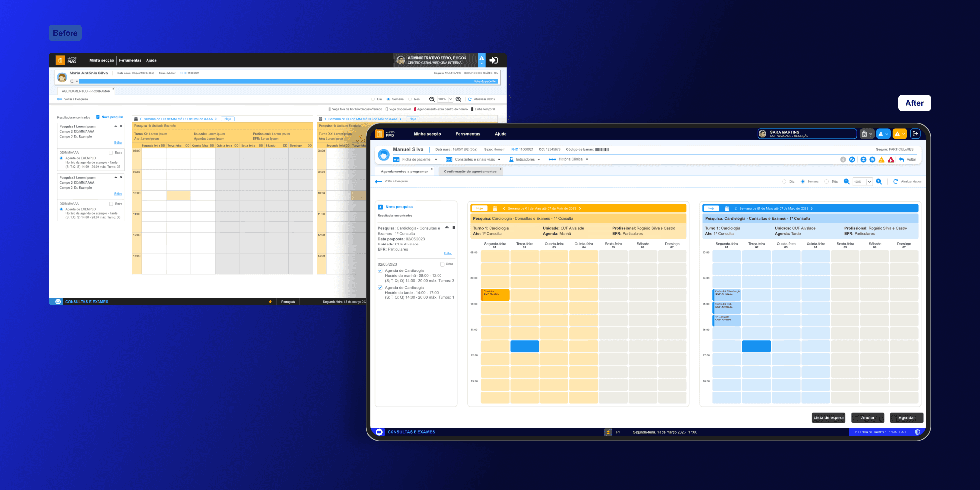Click the red alert triangle in patient bar
Viewport: 980px width, 490px height.
click(891, 160)
